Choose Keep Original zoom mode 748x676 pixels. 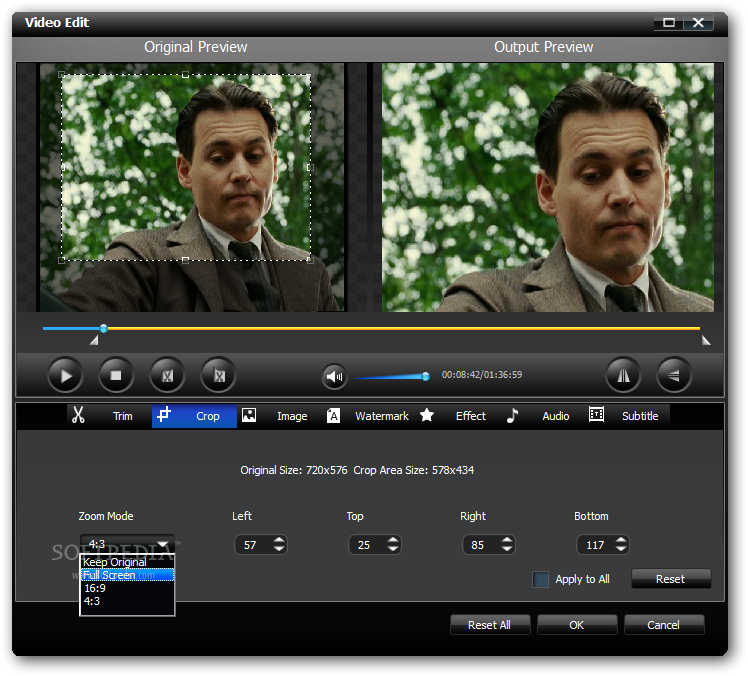coord(127,562)
